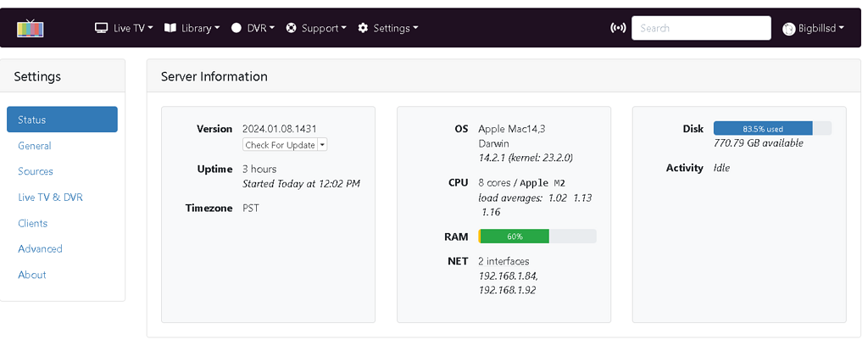
Task: Click the Channels TV logo icon
Action: 30,28
